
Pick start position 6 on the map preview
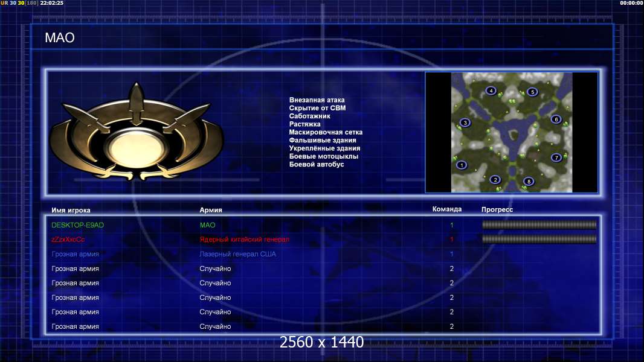(556, 119)
